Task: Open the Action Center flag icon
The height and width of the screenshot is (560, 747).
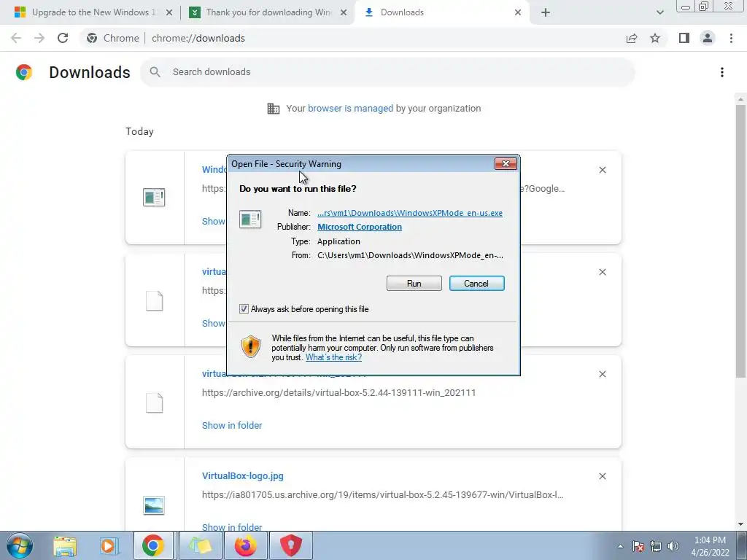Action: pos(638,546)
